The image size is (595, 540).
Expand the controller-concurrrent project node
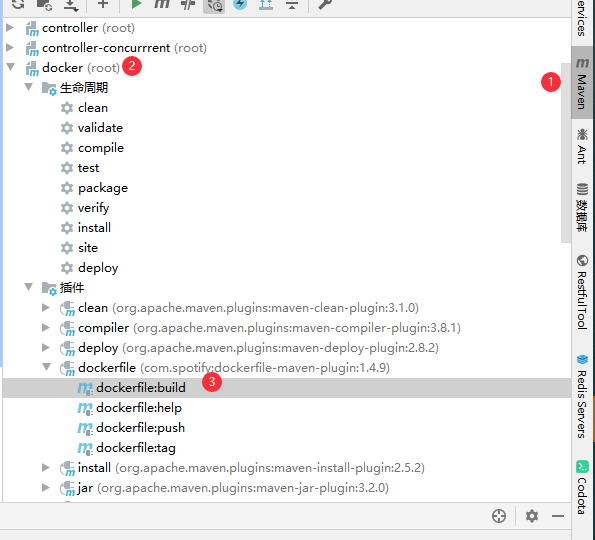(10, 47)
